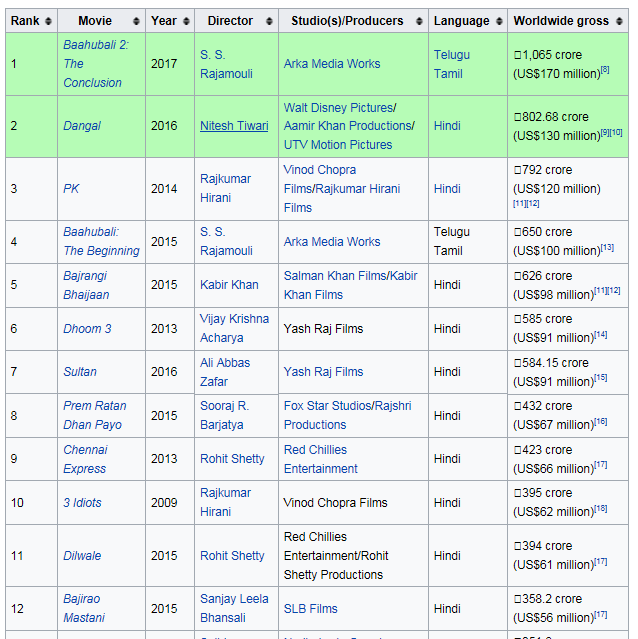
Task: Open Rajkumar Hirani link in PK row
Action: pyautogui.click(x=225, y=188)
